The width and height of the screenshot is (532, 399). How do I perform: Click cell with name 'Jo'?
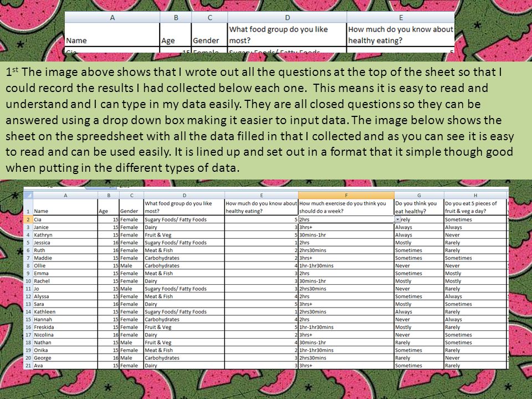tap(65, 289)
